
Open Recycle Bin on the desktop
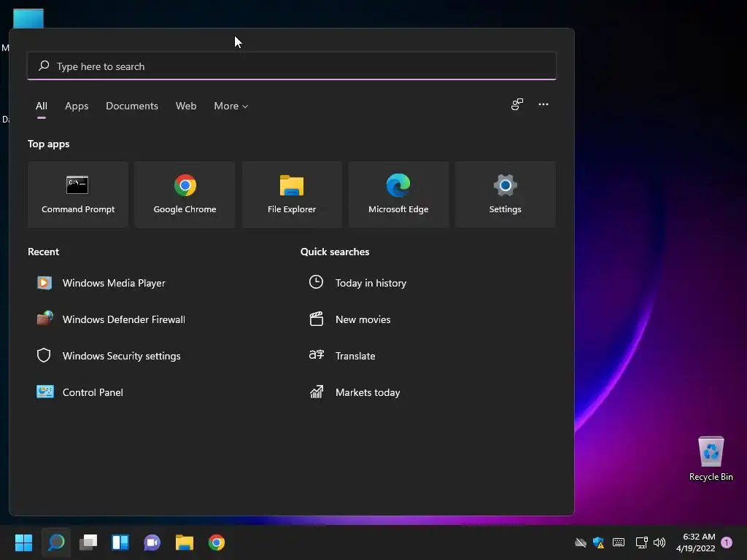tap(711, 458)
